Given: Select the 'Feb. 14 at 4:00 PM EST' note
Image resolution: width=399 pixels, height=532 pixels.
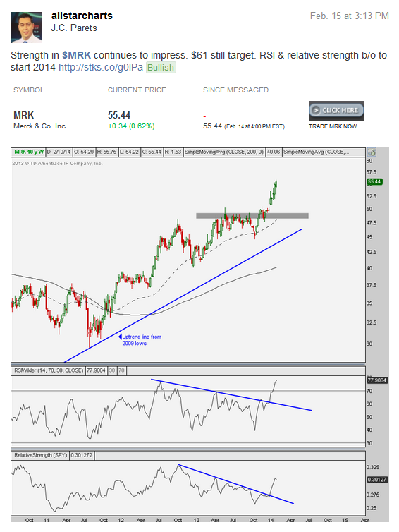Looking at the screenshot, I should point(254,126).
